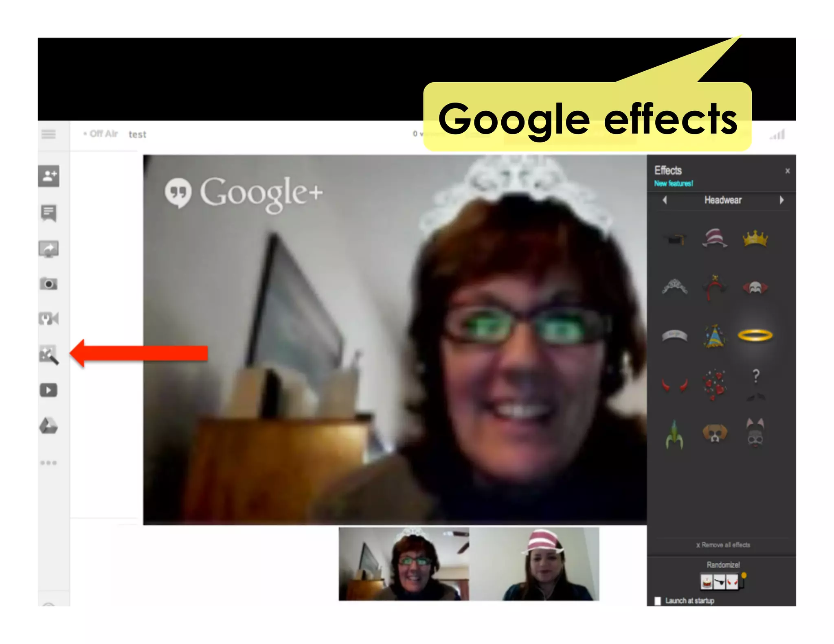Apply the dog face effect

(715, 433)
